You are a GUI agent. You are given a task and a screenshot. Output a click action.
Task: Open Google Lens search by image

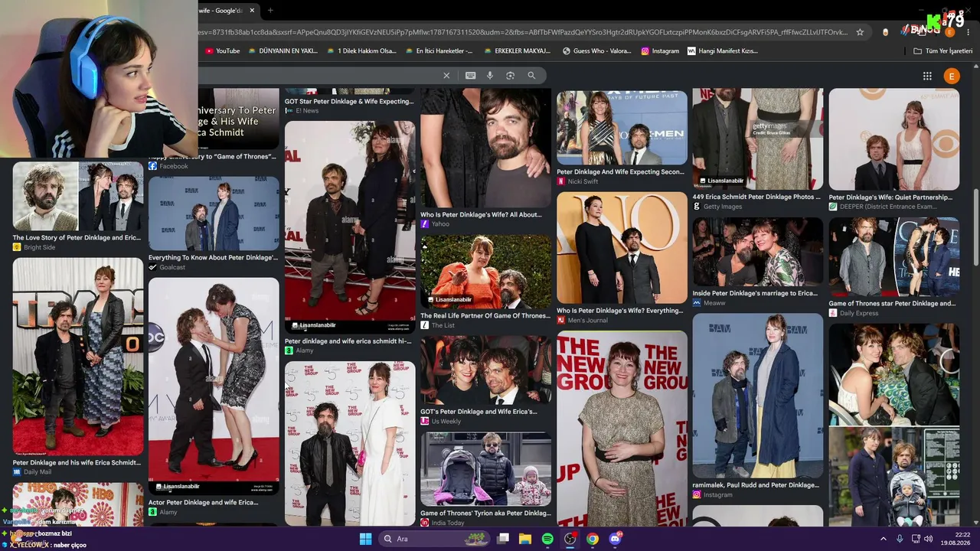[510, 76]
